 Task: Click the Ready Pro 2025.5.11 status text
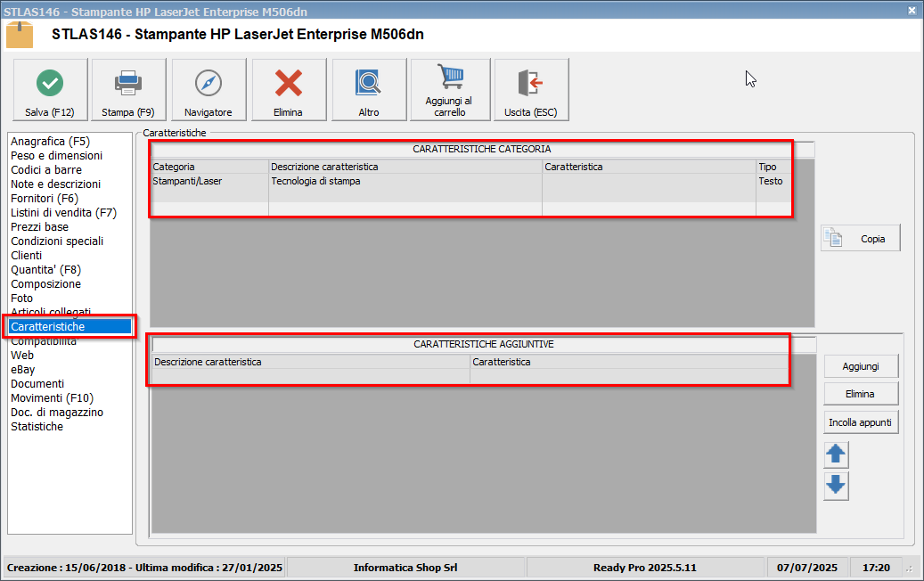click(x=645, y=568)
